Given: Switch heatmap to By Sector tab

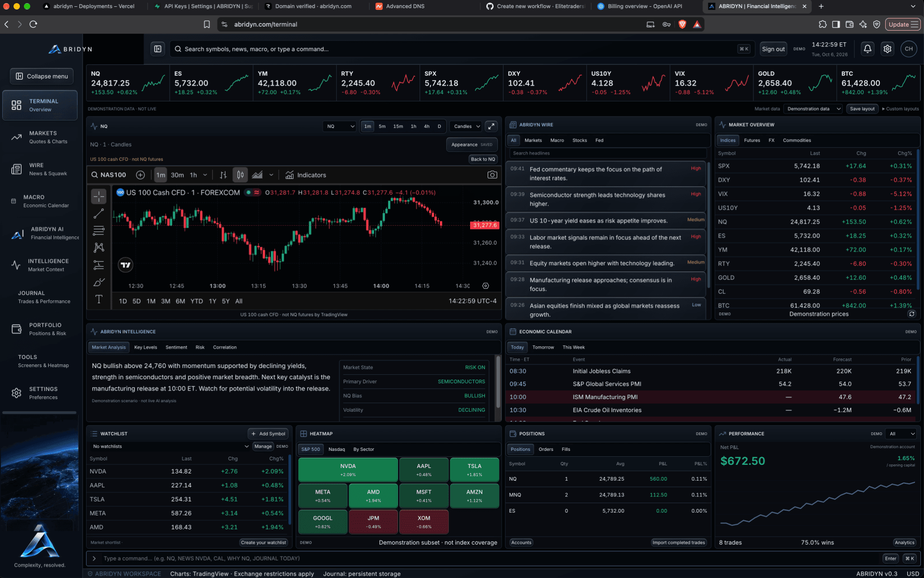Looking at the screenshot, I should [364, 449].
